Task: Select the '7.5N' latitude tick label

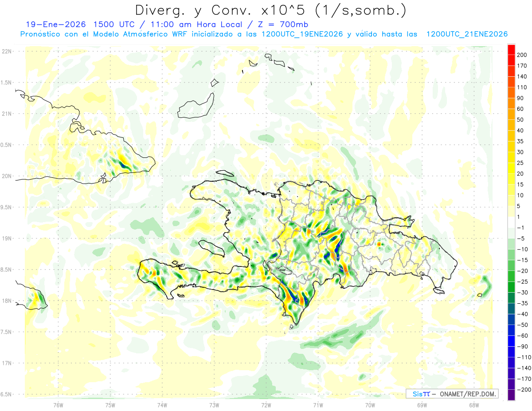Action: click(x=7, y=332)
